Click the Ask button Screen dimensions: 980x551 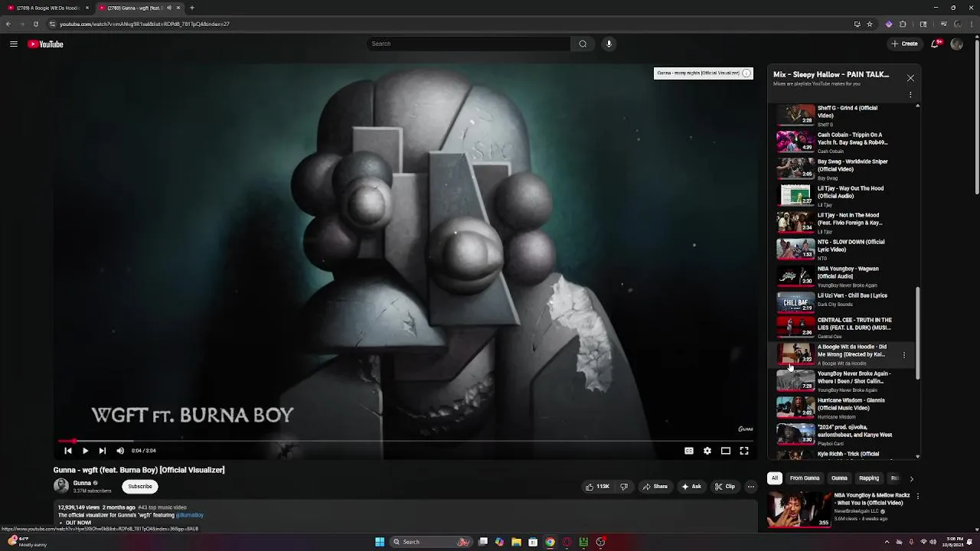[691, 487]
